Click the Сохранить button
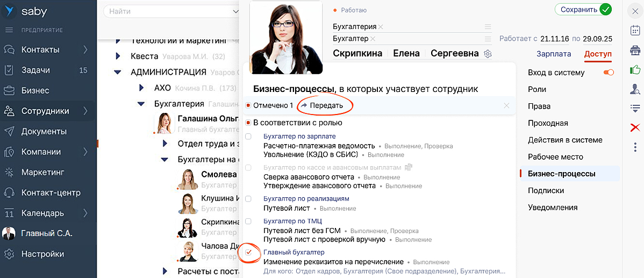Viewport: 644px width, 278px height. click(583, 10)
